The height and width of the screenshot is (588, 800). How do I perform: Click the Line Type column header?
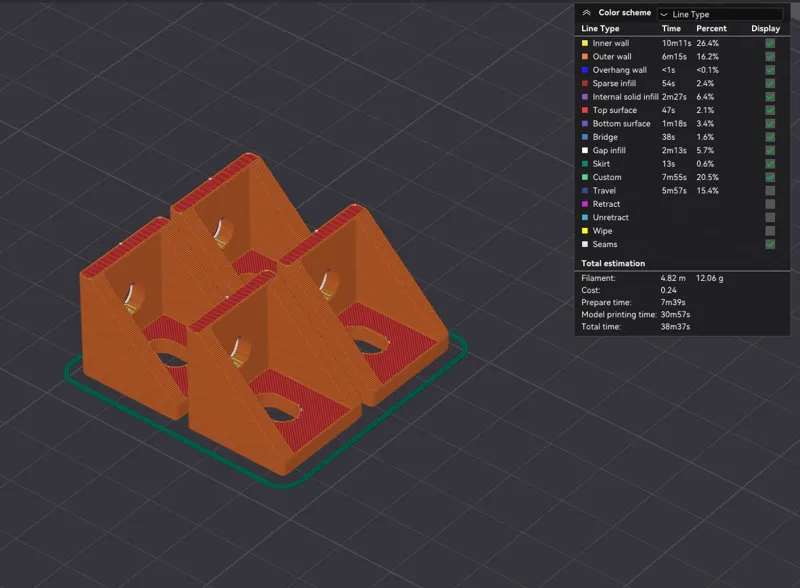pos(600,29)
